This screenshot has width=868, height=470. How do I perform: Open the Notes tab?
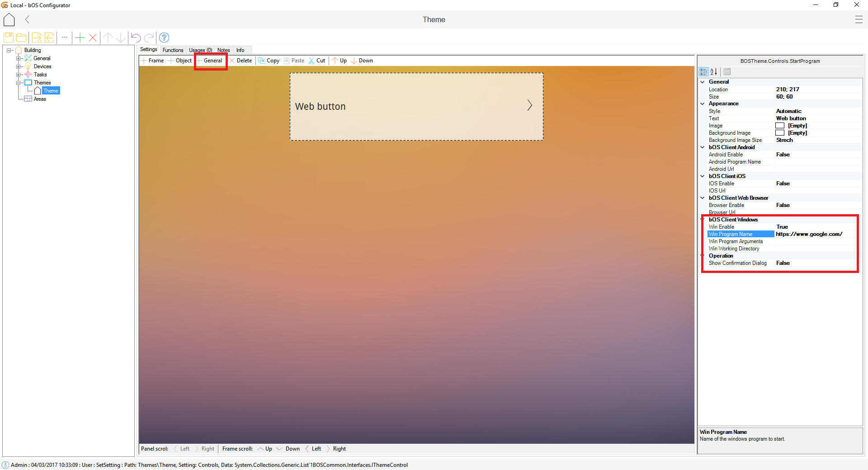[x=223, y=50]
